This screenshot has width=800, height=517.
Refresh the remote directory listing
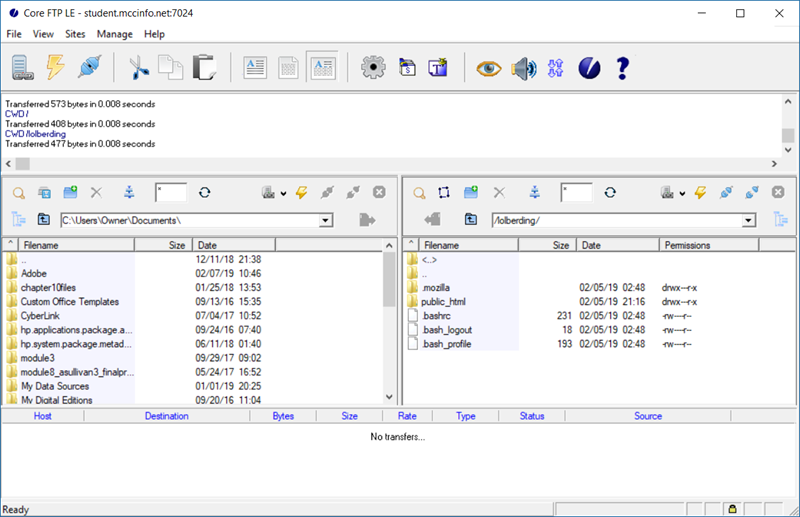[x=610, y=192]
